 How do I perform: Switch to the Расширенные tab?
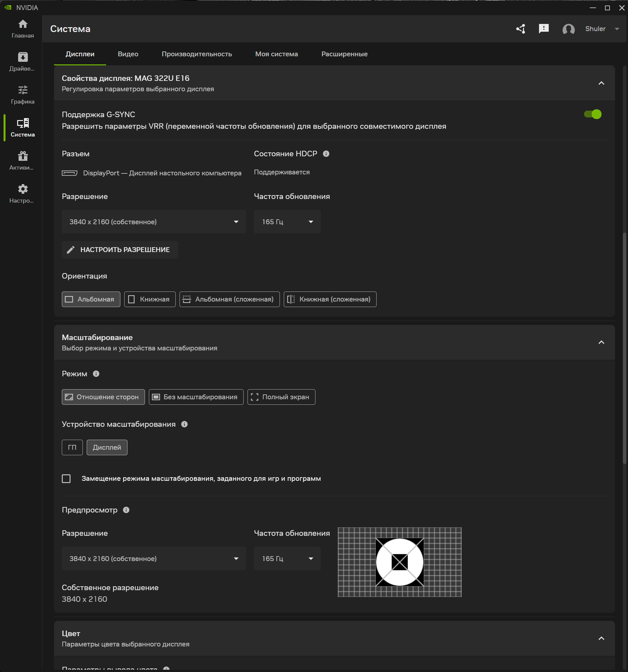tap(345, 54)
